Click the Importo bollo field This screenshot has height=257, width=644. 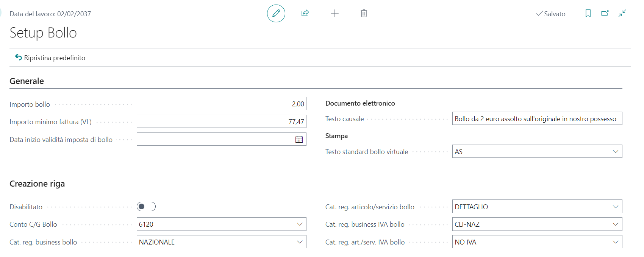tap(222, 104)
